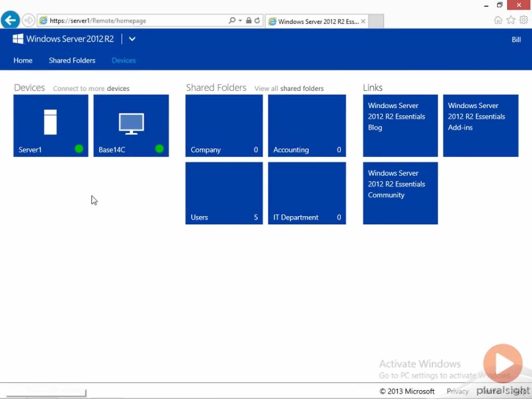Open the Shared Folders navigation tab
Viewport: 532px width, 399px height.
[72, 60]
